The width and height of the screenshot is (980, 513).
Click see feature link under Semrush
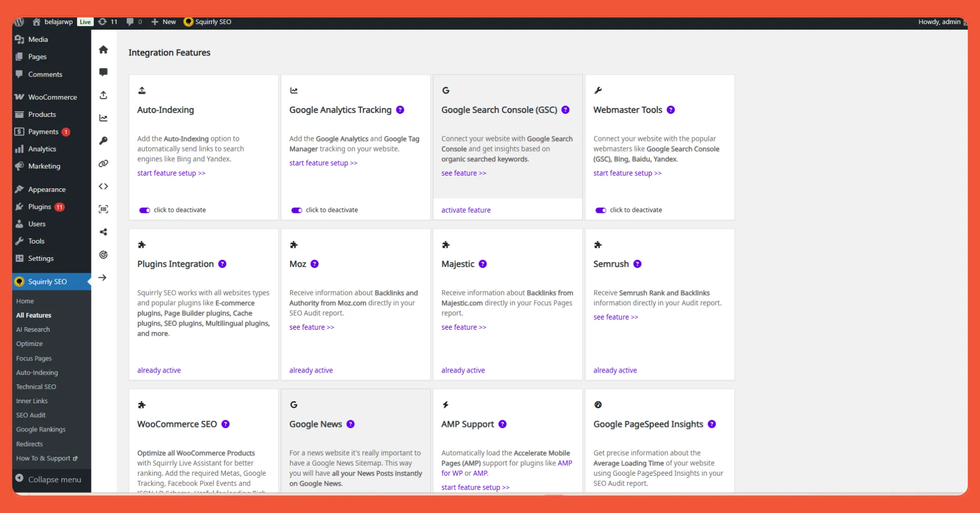pos(615,317)
